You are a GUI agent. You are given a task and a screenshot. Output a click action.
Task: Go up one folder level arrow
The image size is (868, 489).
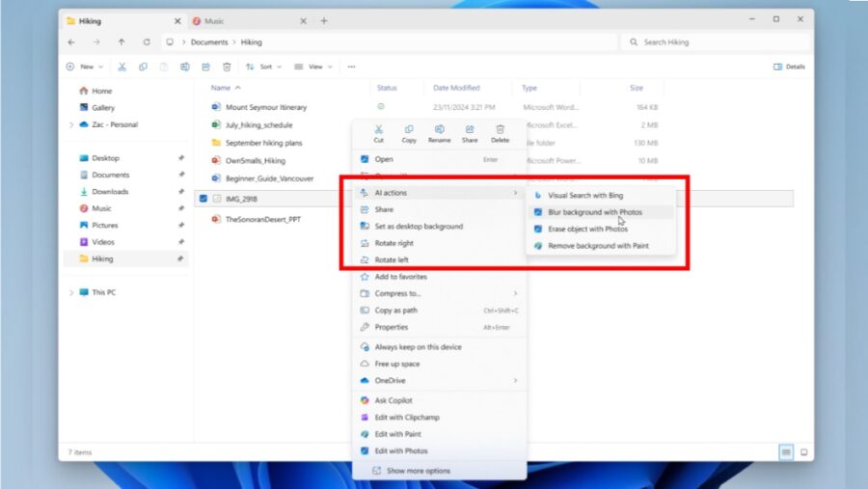122,42
